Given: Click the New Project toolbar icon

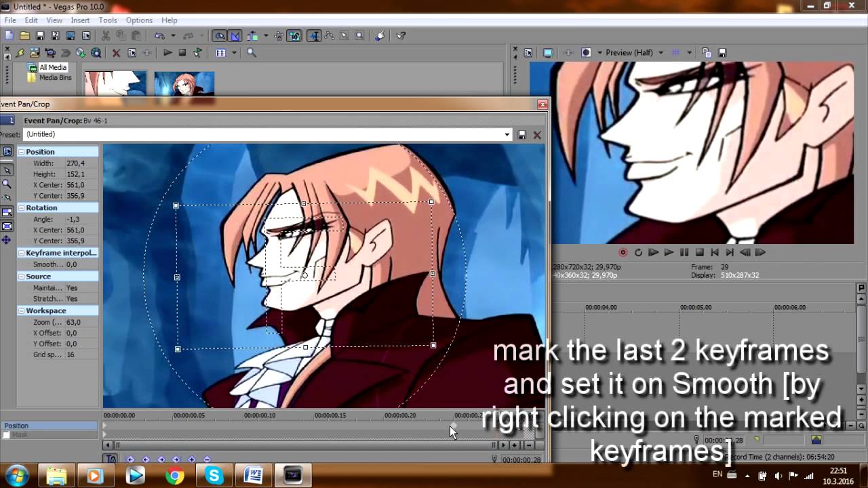Looking at the screenshot, I should (9, 35).
